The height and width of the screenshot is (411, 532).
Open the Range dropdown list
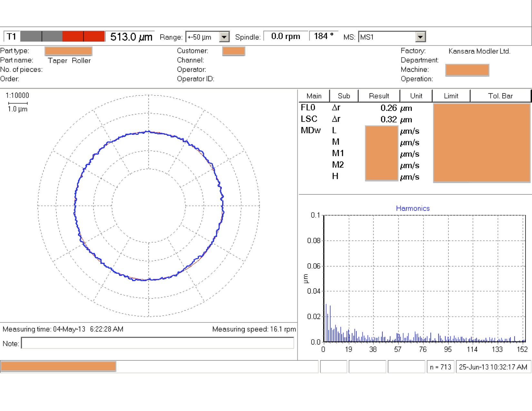pos(224,37)
